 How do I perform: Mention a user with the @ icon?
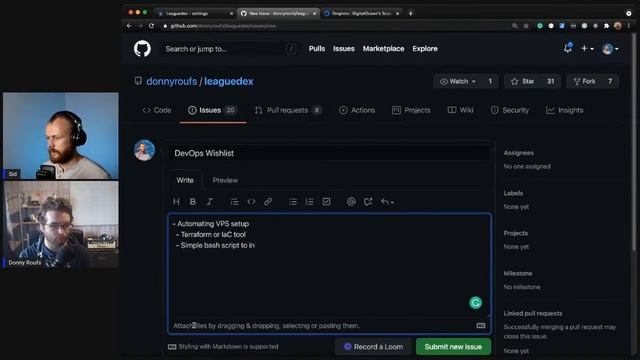[351, 202]
